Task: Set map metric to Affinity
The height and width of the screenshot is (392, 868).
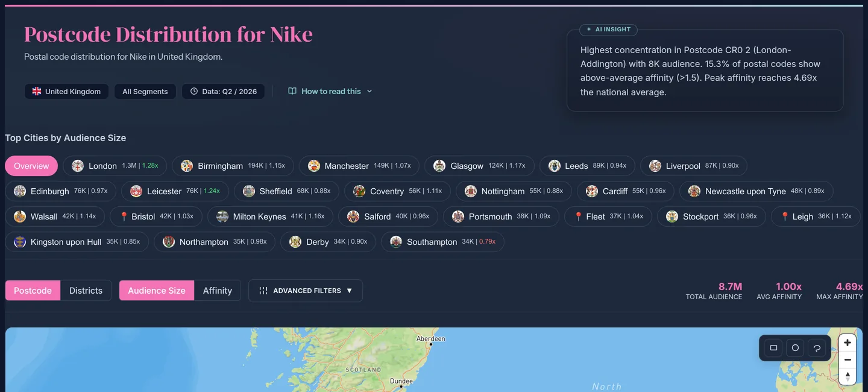Action: coord(218,291)
